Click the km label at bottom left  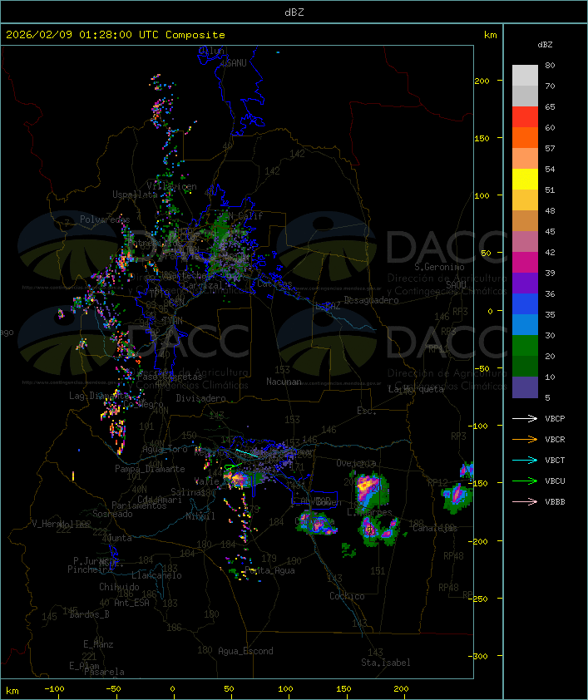coord(12,691)
